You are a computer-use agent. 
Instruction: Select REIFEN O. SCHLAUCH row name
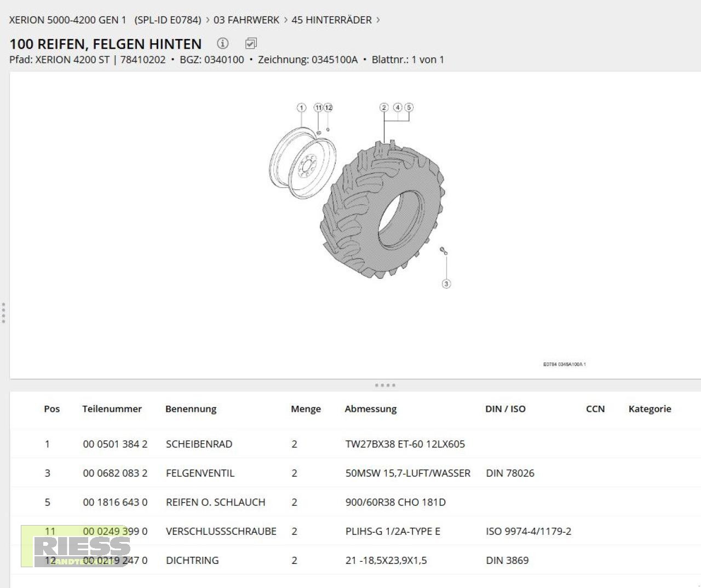click(215, 502)
